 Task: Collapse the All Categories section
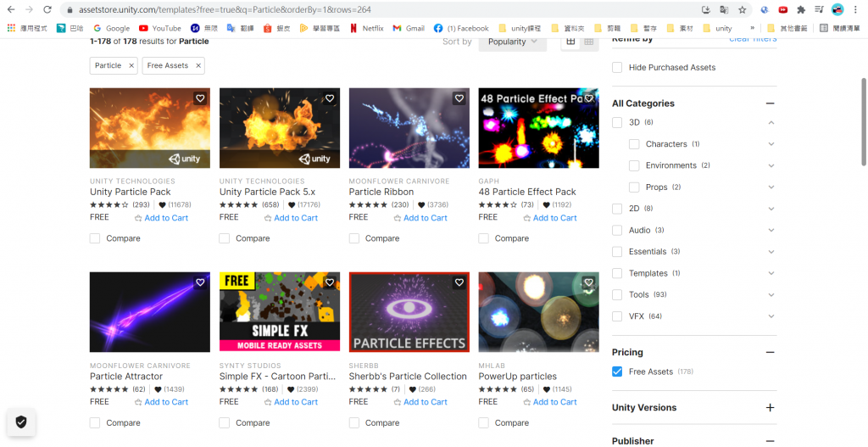pyautogui.click(x=770, y=103)
